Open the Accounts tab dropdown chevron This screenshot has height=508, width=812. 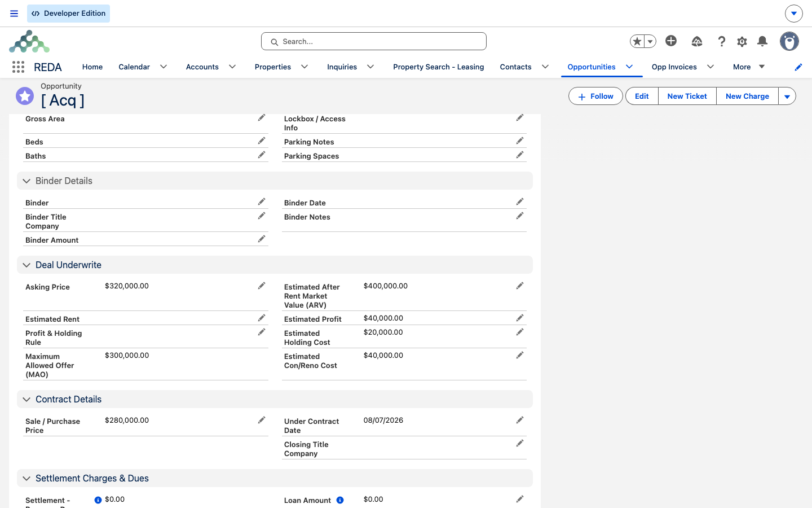coord(232,67)
